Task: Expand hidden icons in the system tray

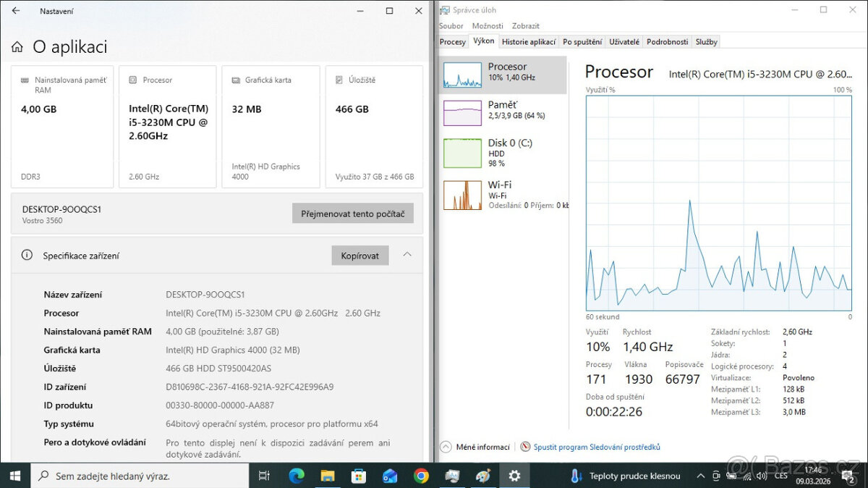Action: click(x=700, y=476)
